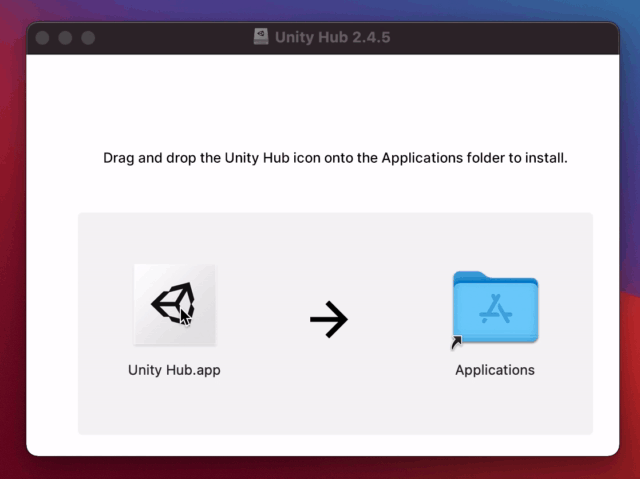Screen dimensions: 640x479
Task: Click the Unity Hub.app file name
Action: tap(174, 370)
